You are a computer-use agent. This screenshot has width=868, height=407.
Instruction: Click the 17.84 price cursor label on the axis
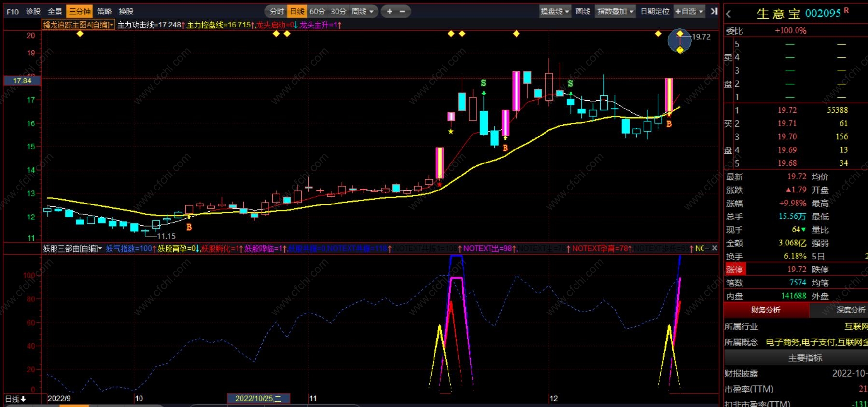point(22,81)
